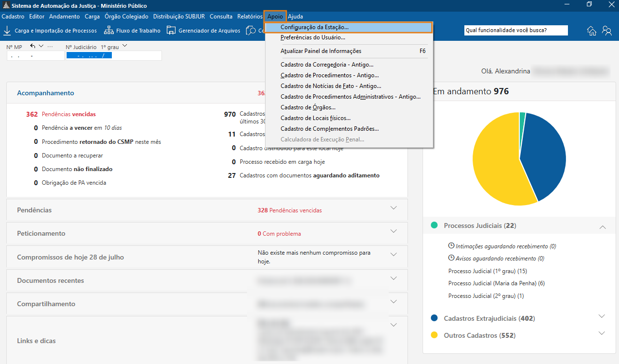
Task: Open the 1º grau dropdown arrow
Action: point(125,46)
